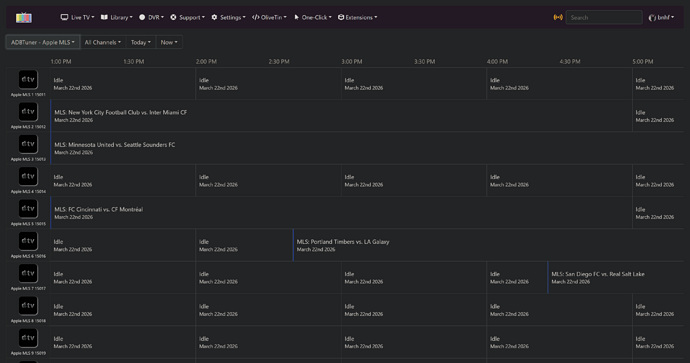Open the DVR menu
This screenshot has width=690, height=363.
point(151,17)
